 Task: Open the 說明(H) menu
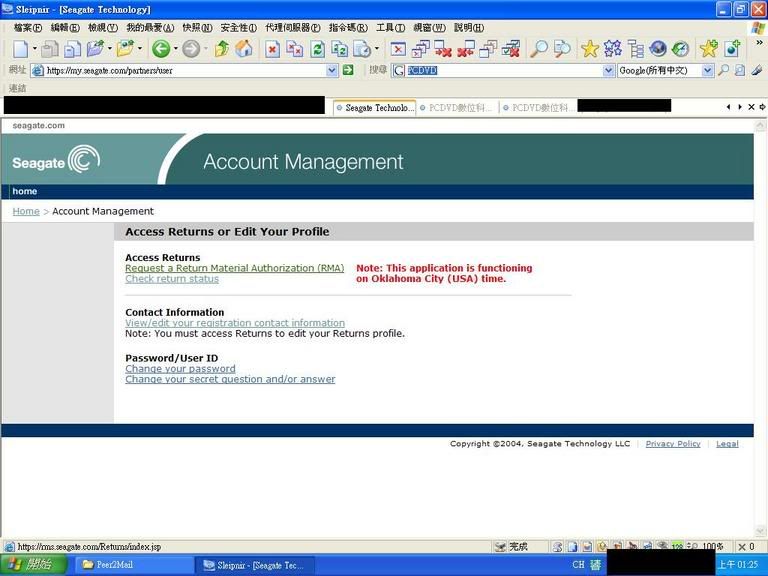tap(469, 28)
